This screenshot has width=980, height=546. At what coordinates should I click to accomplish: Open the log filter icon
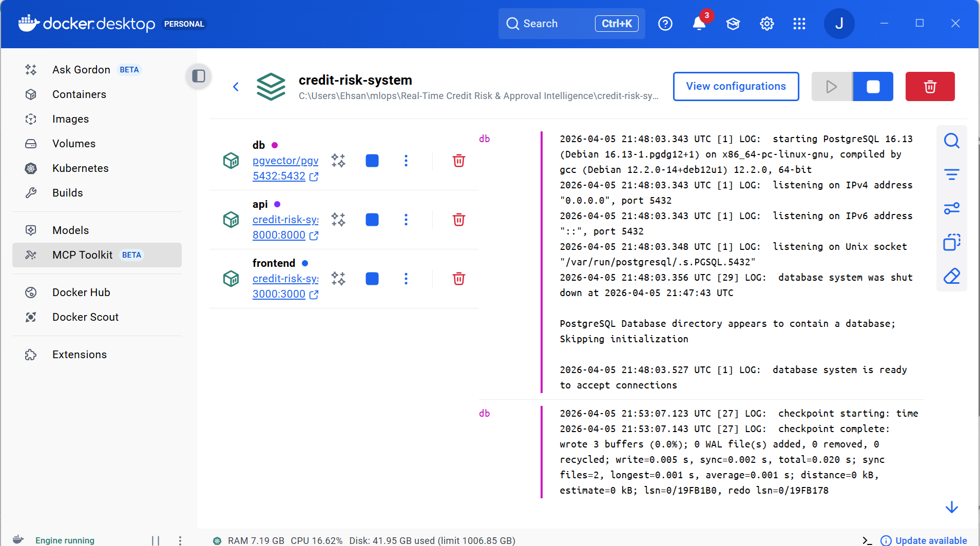click(x=951, y=174)
